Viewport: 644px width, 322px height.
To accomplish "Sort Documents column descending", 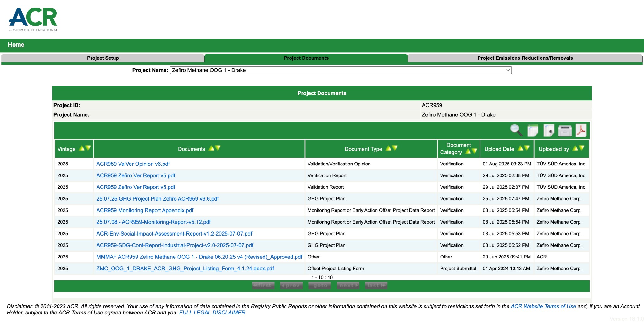I will (x=218, y=148).
